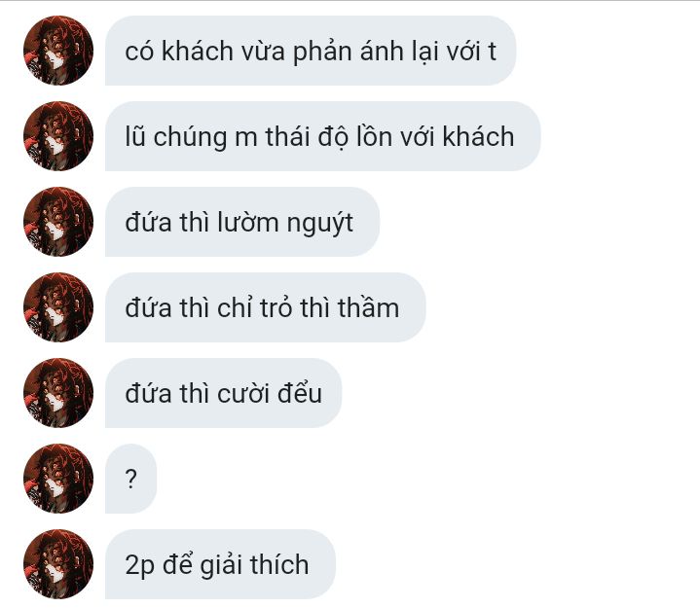Click the avatar beside 'đứa thì lườm nguýt'
Viewport: 700px width, 608px height.
(58, 222)
